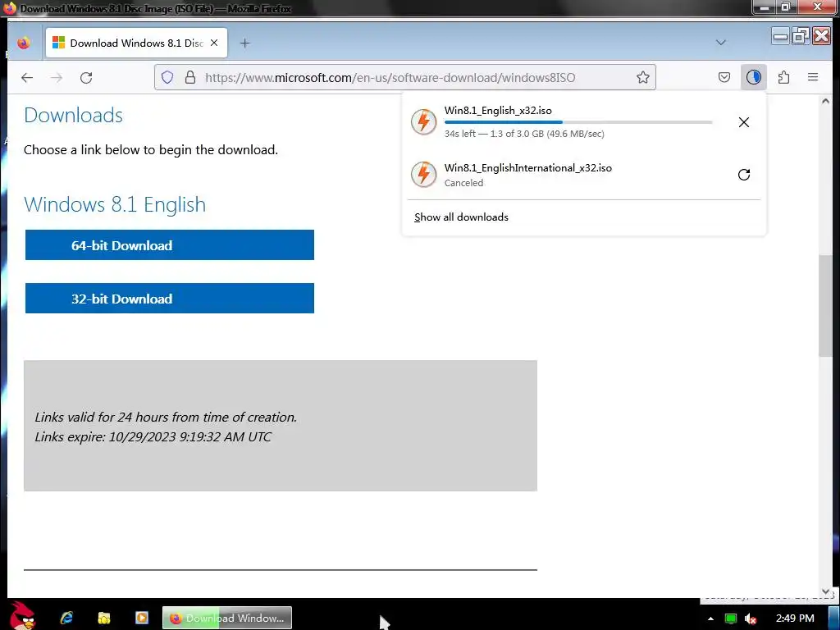Click the forward navigation arrow

click(57, 78)
